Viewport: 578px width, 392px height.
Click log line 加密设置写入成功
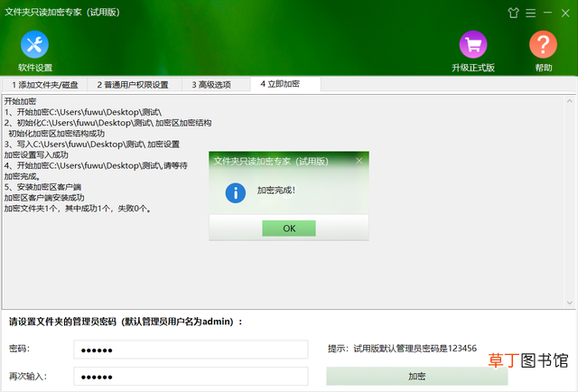(x=36, y=154)
